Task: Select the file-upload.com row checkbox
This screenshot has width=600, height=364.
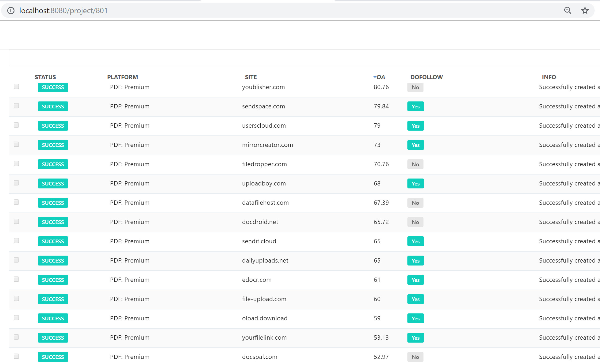Action: pyautogui.click(x=16, y=298)
